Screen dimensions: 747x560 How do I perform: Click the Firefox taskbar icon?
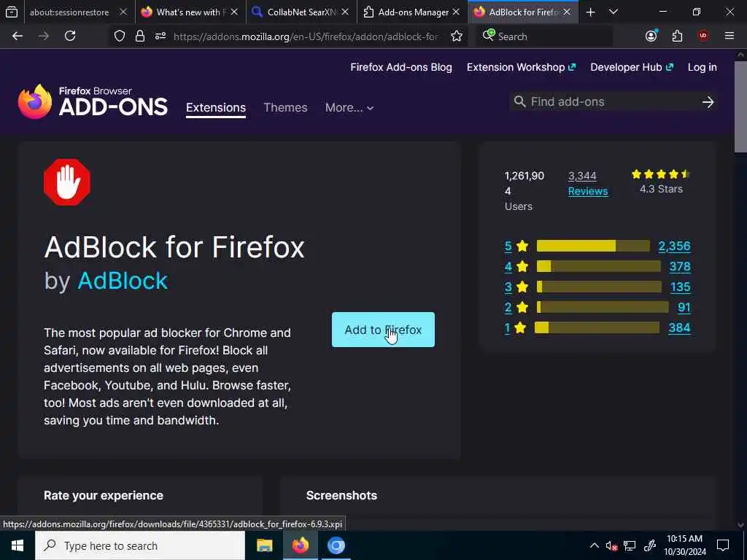tap(300, 545)
